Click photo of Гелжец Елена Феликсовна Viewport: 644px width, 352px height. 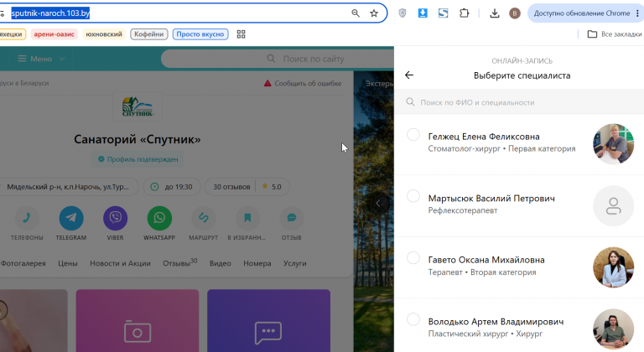point(614,144)
